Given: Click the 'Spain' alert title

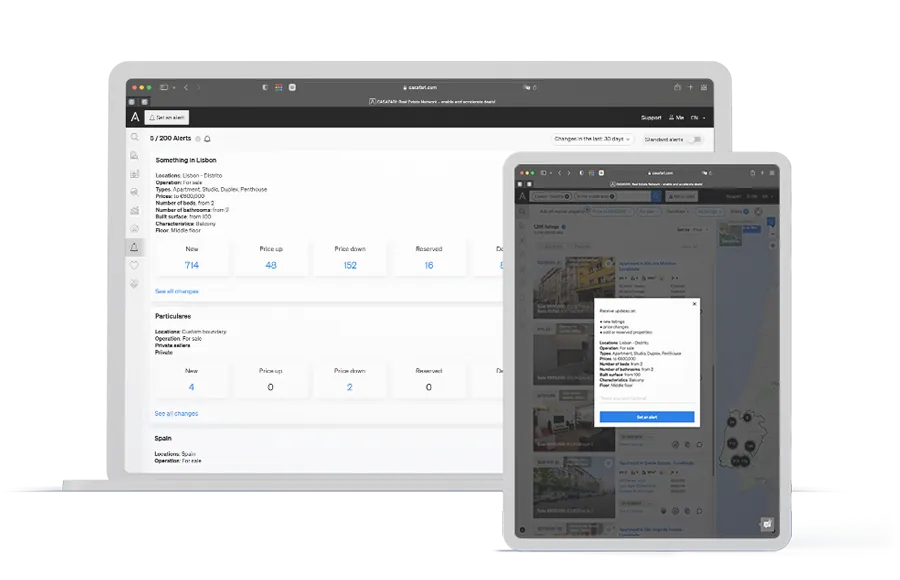Looking at the screenshot, I should [163, 439].
